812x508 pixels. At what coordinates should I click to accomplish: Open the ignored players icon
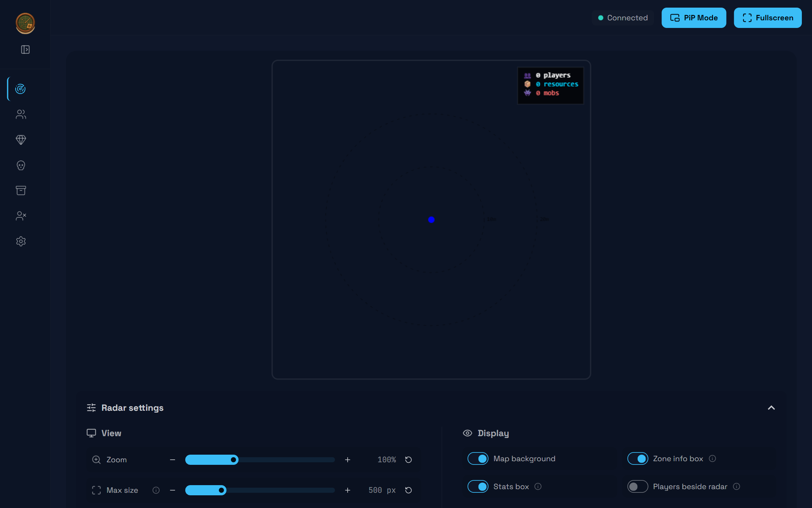21,216
